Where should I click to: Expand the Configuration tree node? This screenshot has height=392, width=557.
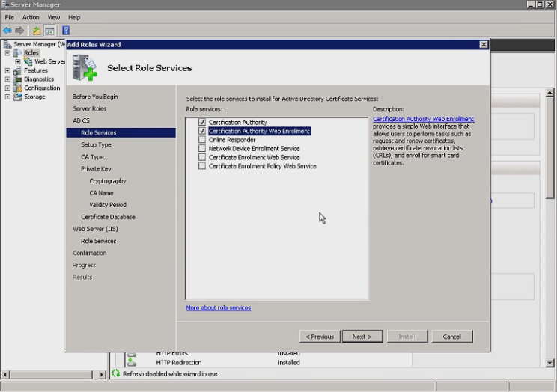pyautogui.click(x=7, y=88)
